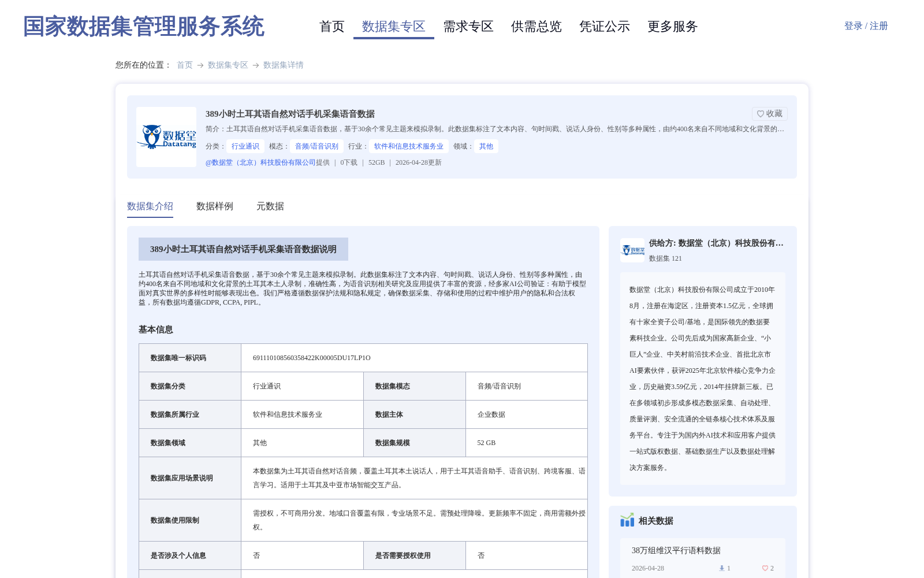The height and width of the screenshot is (578, 924).
Task: Click the section heading 389小时土耳其语自然对话手机采集语音数据说明
Action: click(x=243, y=249)
